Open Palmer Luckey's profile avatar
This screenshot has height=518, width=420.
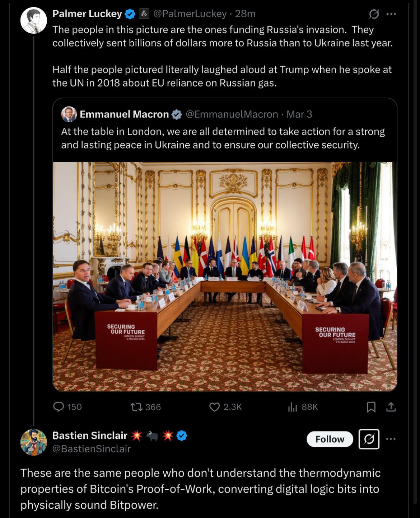click(34, 20)
